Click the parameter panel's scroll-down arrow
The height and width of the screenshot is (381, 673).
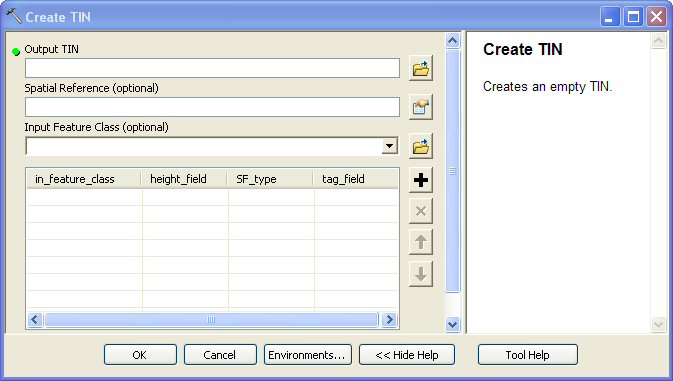pos(452,324)
